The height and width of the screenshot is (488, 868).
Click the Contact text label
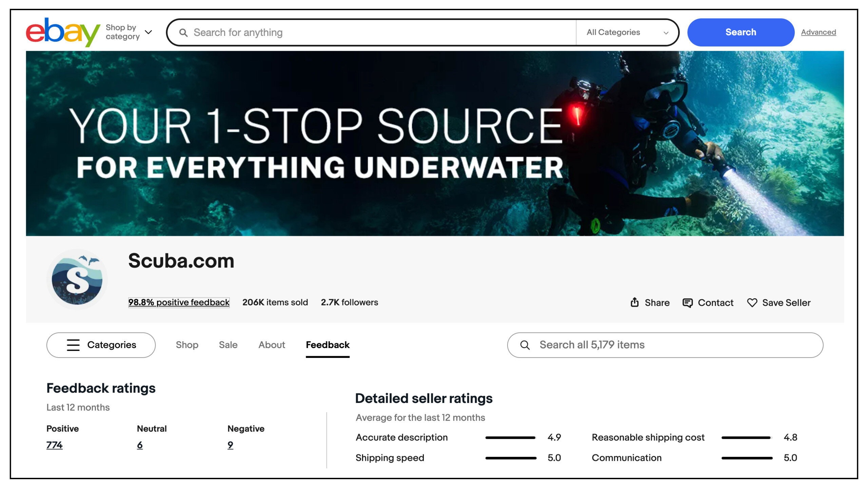point(715,303)
